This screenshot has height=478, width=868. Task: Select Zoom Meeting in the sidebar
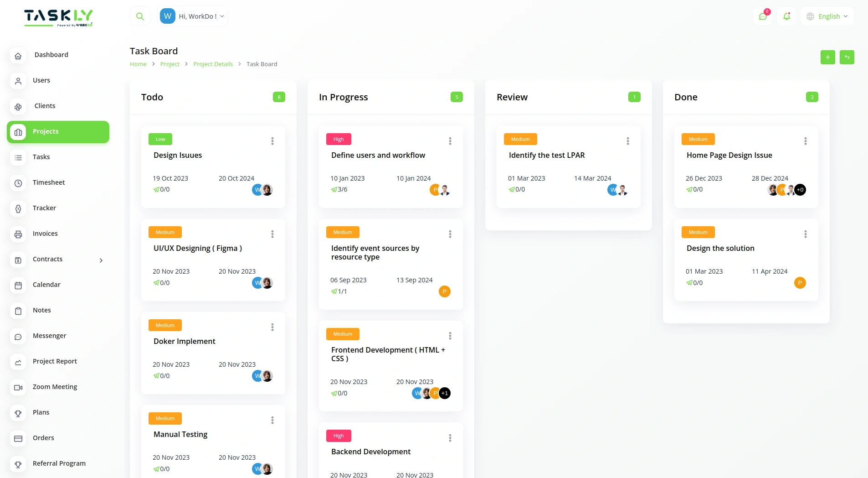55,387
